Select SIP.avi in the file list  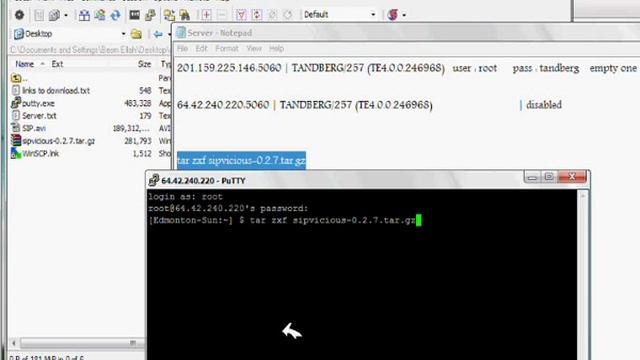click(34, 128)
